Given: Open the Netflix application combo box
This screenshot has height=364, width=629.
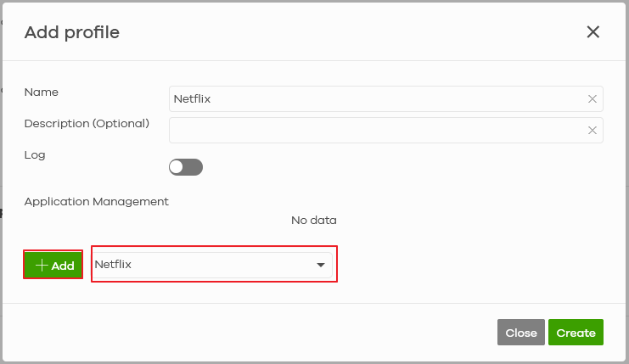Looking at the screenshot, I should (212, 265).
